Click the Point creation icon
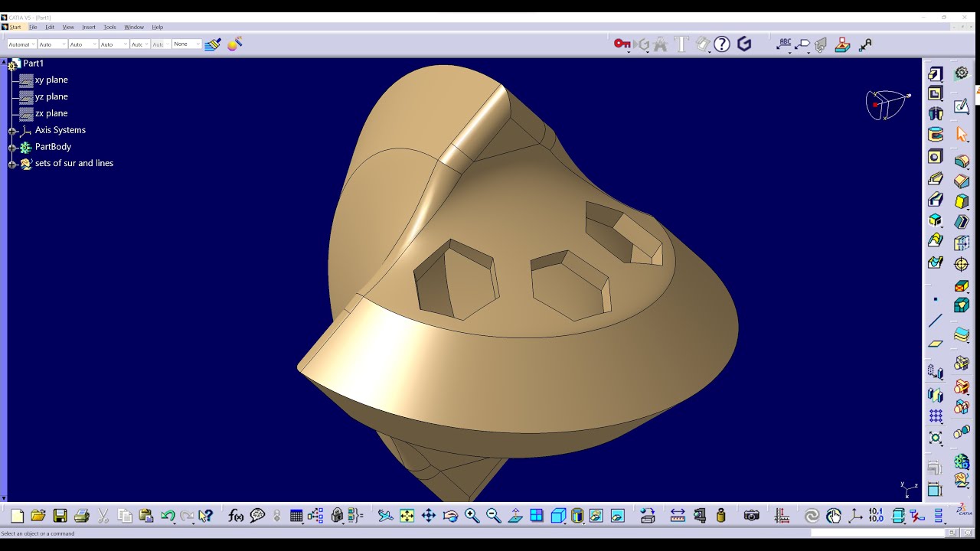980x551 pixels. click(935, 300)
